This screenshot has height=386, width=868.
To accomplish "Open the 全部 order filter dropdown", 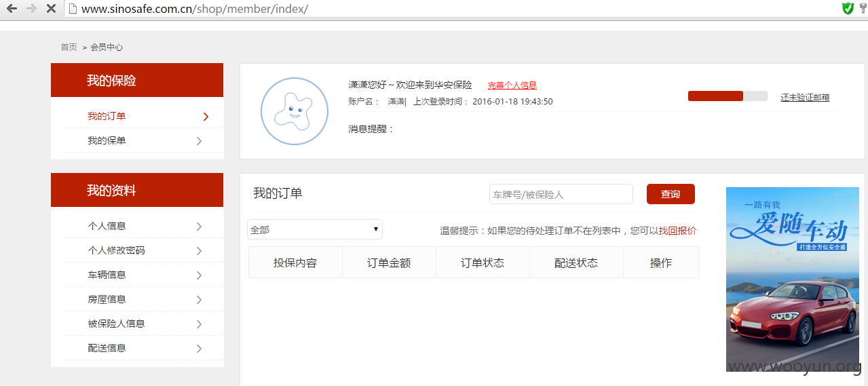I will pyautogui.click(x=315, y=229).
